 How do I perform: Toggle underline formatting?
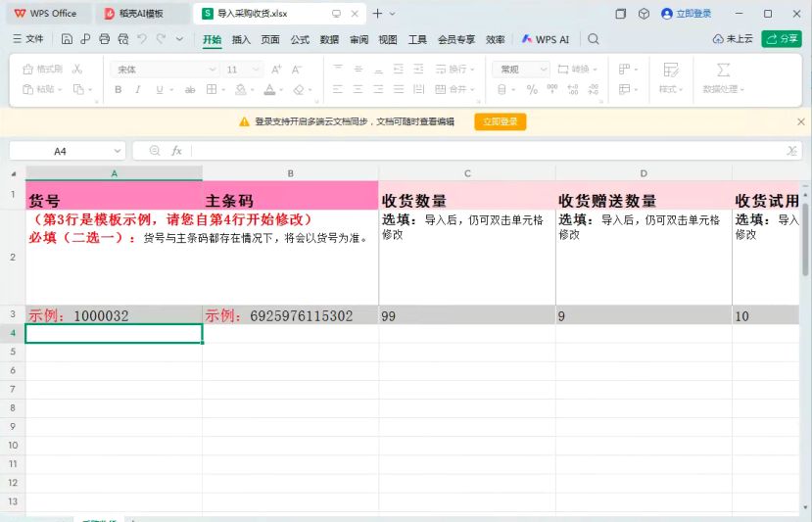pos(160,89)
